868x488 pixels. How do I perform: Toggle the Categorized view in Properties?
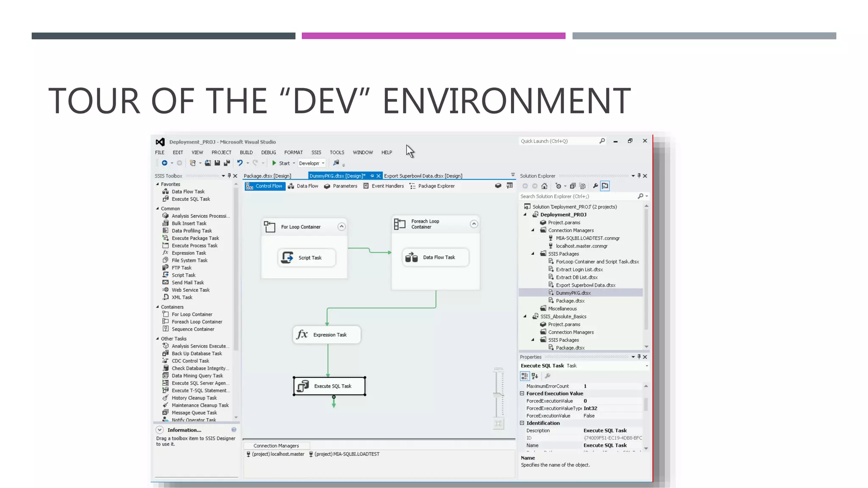pos(525,376)
